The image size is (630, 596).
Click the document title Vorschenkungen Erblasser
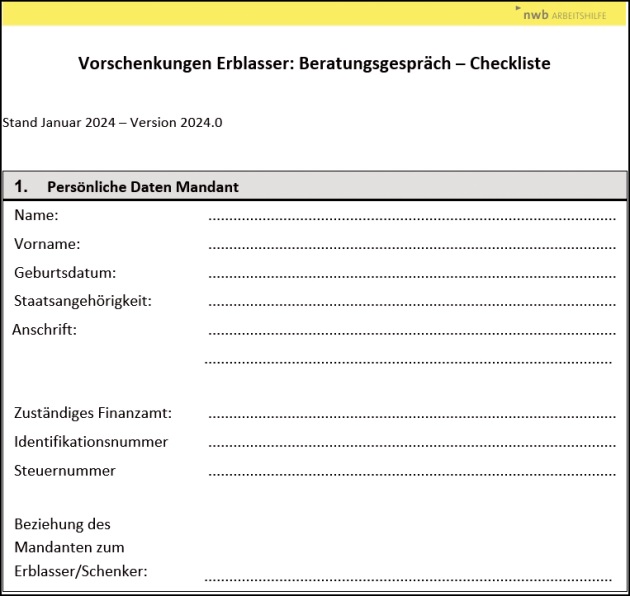[314, 64]
